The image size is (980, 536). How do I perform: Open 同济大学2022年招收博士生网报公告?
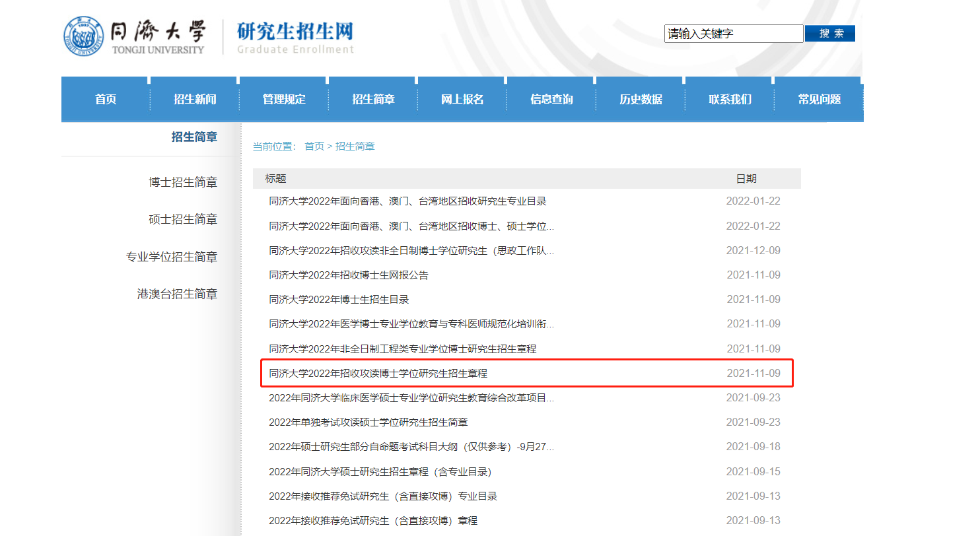tap(349, 275)
